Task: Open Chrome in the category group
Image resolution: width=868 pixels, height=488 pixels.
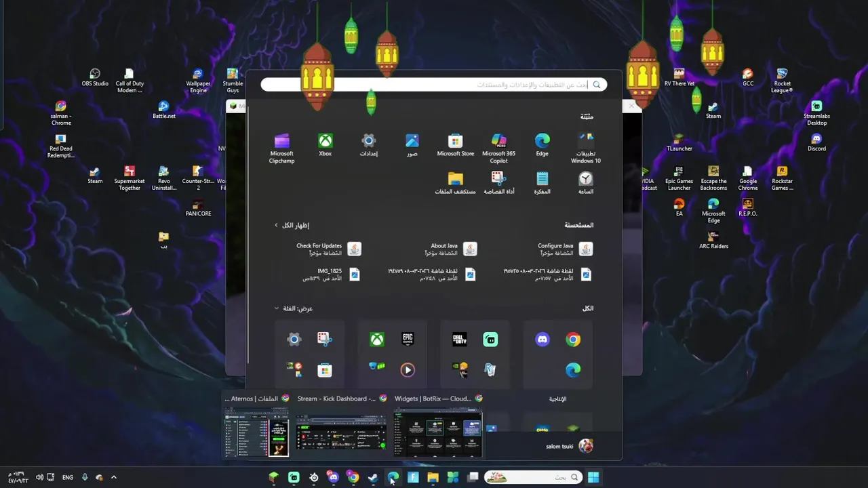Action: (573, 340)
